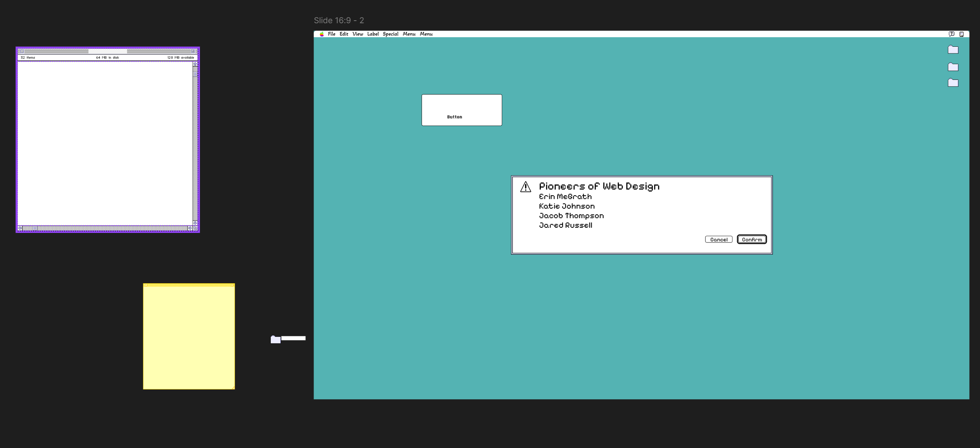Click the Help balloon icon in menu bar
The height and width of the screenshot is (448, 980).
952,34
